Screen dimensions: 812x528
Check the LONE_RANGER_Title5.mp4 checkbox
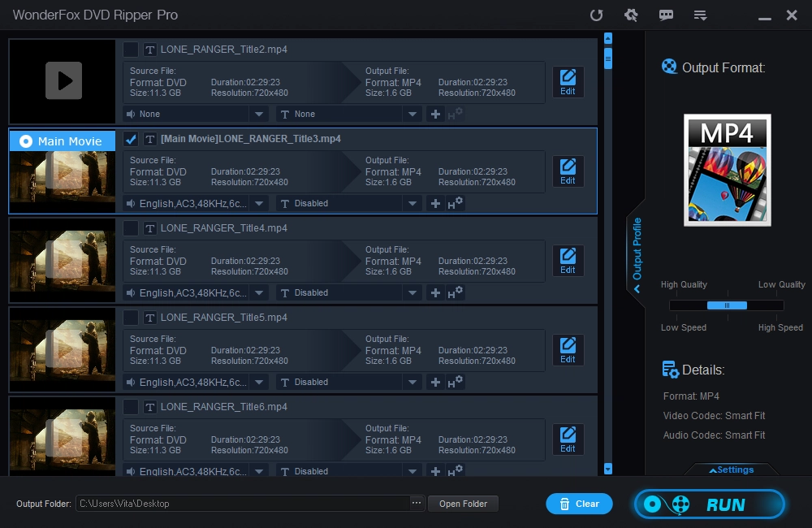click(x=131, y=318)
